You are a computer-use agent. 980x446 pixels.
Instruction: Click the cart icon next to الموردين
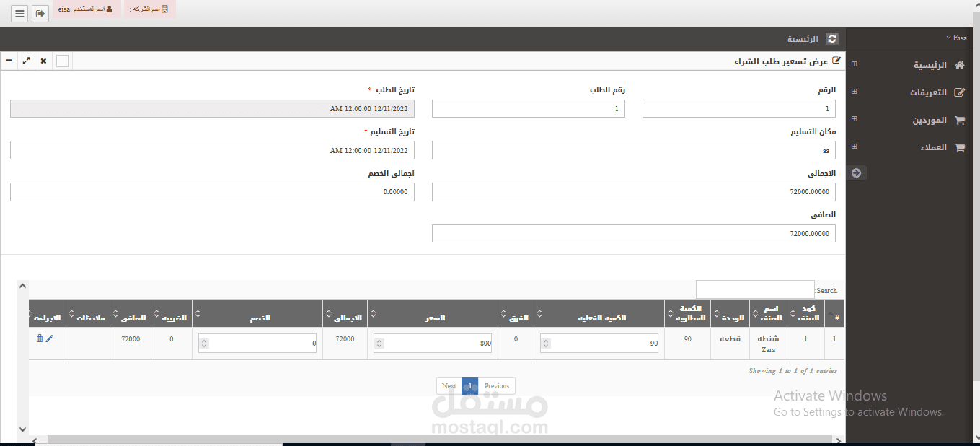point(959,121)
